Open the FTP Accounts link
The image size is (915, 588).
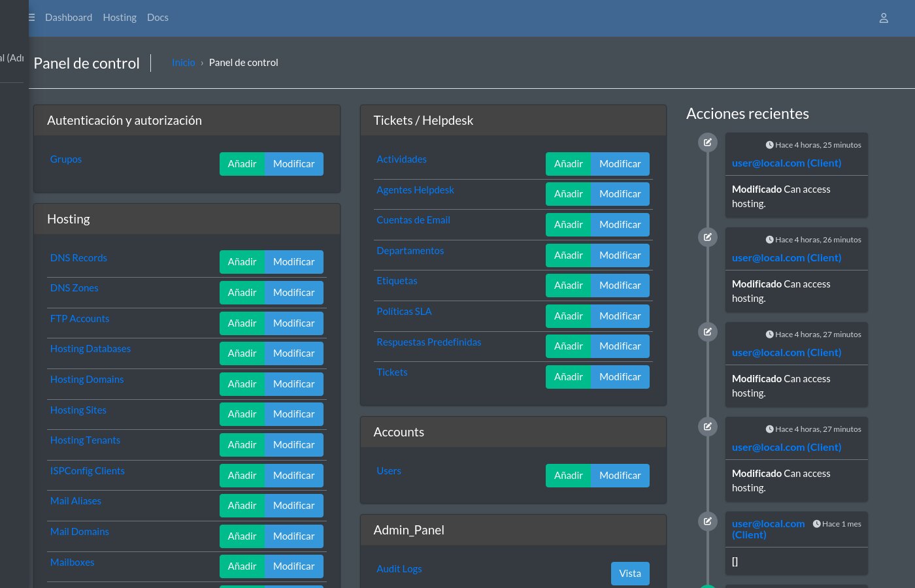(x=80, y=319)
